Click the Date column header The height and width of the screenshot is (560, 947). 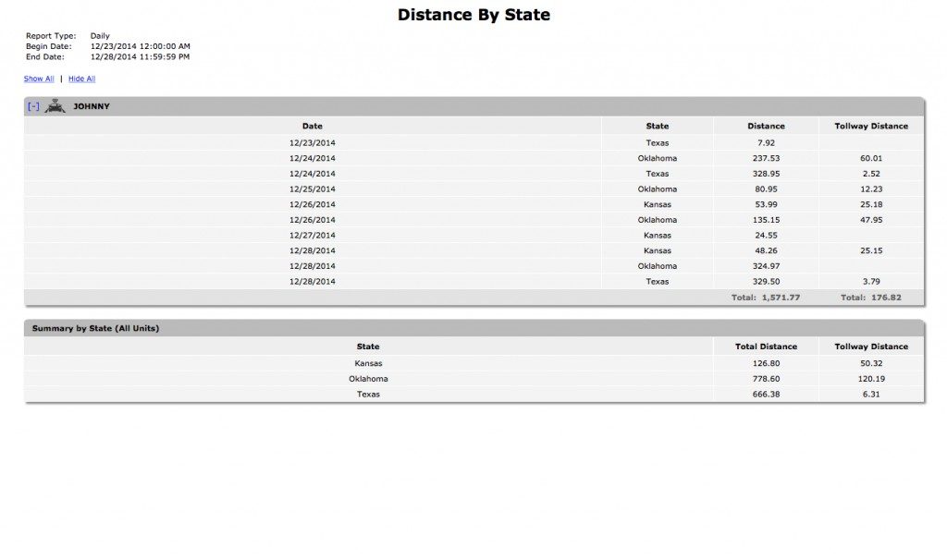tap(312, 126)
